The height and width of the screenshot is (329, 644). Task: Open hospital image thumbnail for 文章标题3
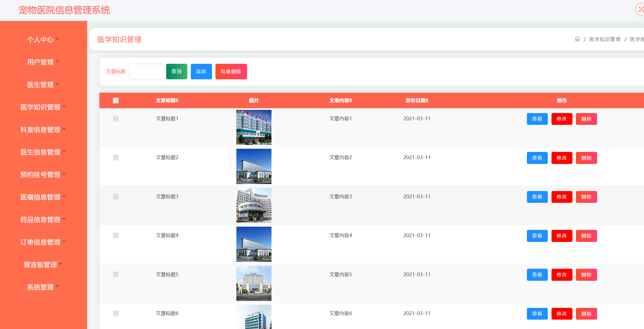(x=254, y=205)
